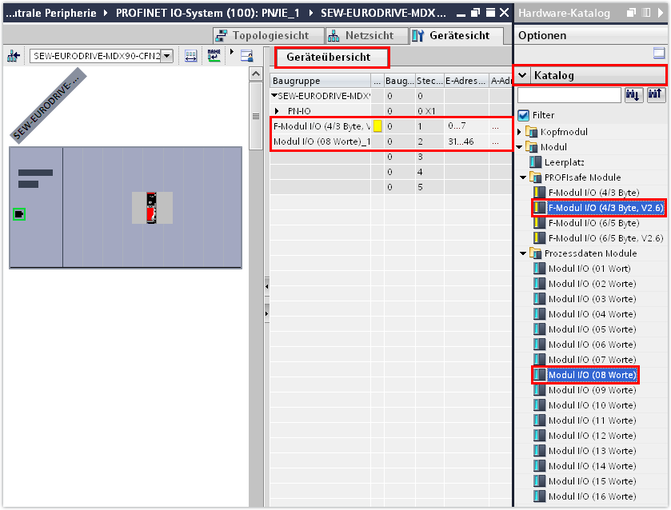Open the SEW-EURODRIVE device selector dropdown

click(x=166, y=56)
